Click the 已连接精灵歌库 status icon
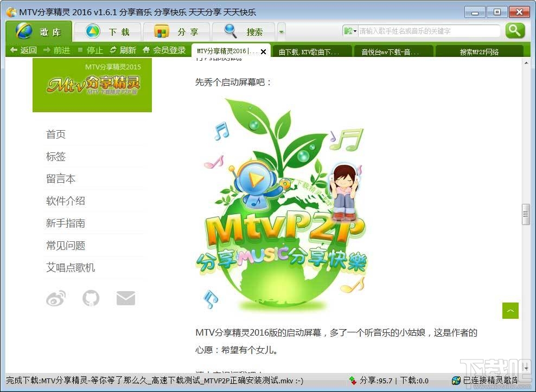The image size is (536, 392). coord(457,381)
